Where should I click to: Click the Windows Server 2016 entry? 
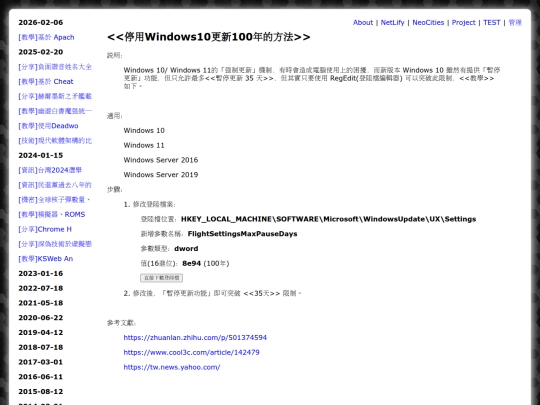[x=161, y=160]
